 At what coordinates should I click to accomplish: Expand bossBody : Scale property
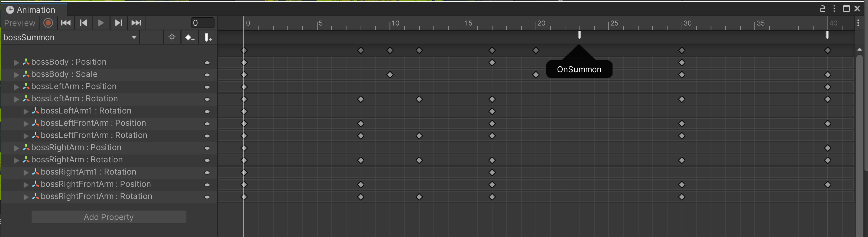pos(16,75)
